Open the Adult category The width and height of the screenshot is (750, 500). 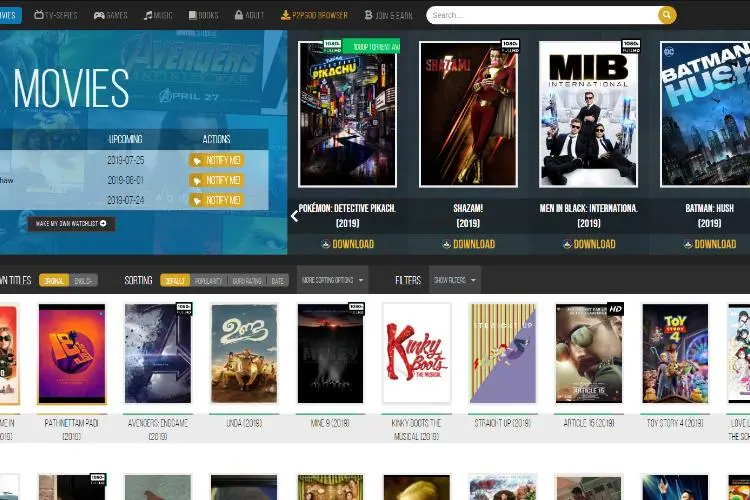[x=249, y=15]
